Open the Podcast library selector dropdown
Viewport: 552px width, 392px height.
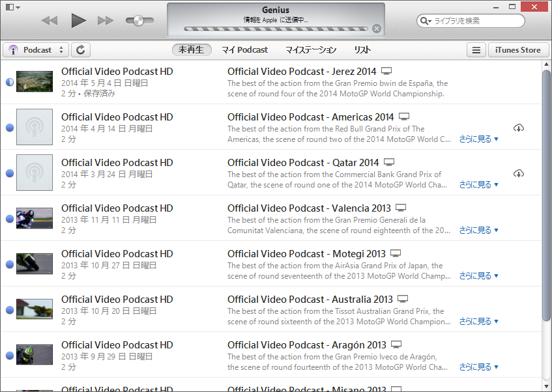36,50
